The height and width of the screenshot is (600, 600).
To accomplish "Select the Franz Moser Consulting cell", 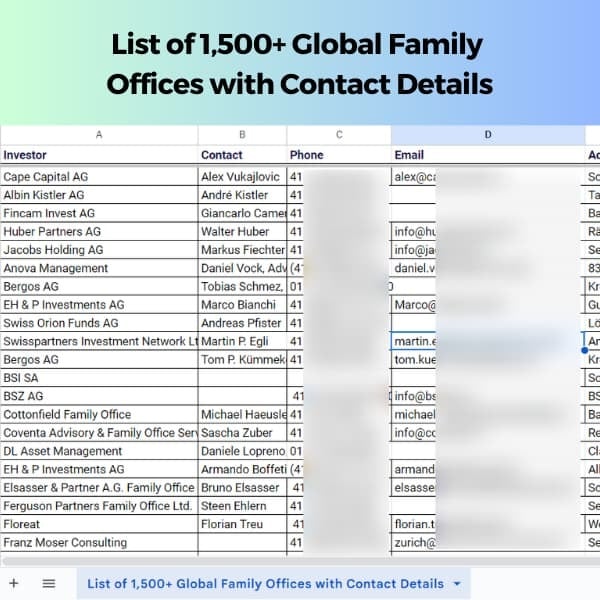I will (x=99, y=543).
